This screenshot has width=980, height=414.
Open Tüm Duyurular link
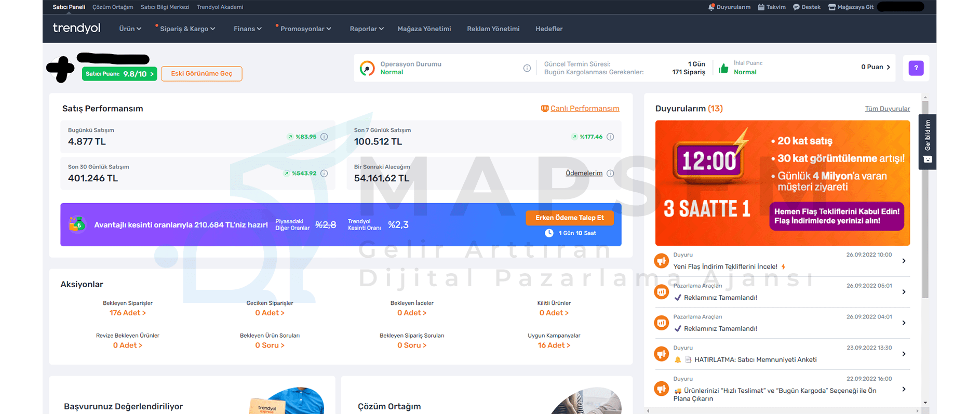(x=887, y=109)
